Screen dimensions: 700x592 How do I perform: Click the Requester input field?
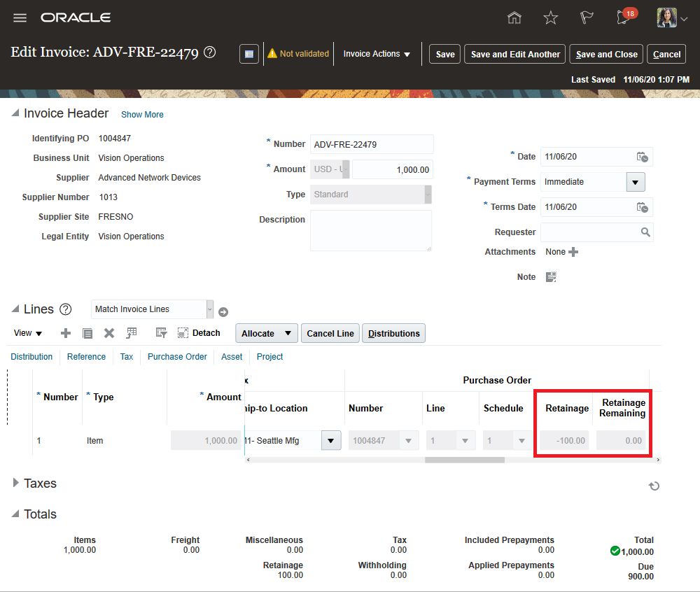pyautogui.click(x=590, y=232)
